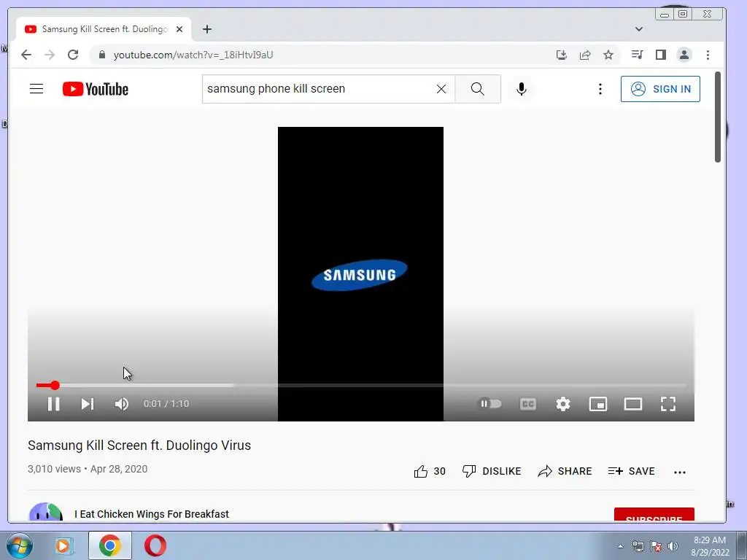Viewport: 747px width, 560px height.
Task: Go forward in browser history
Action: [50, 55]
